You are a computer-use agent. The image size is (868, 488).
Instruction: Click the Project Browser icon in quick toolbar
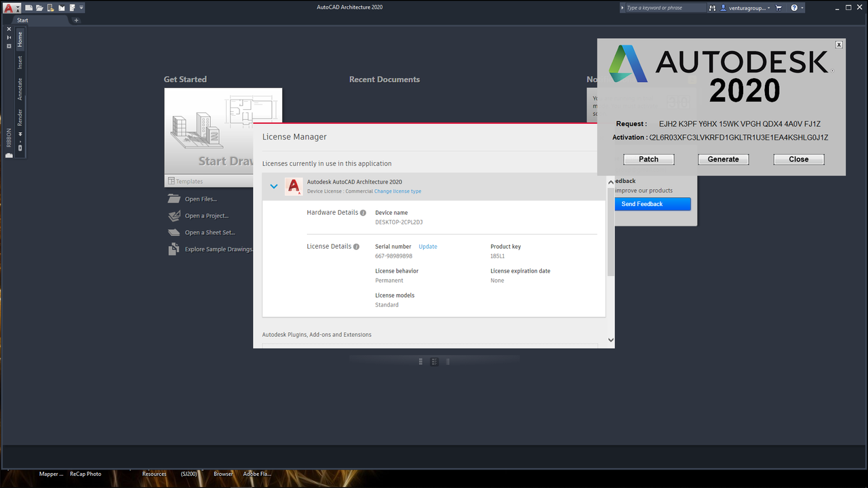tap(50, 7)
